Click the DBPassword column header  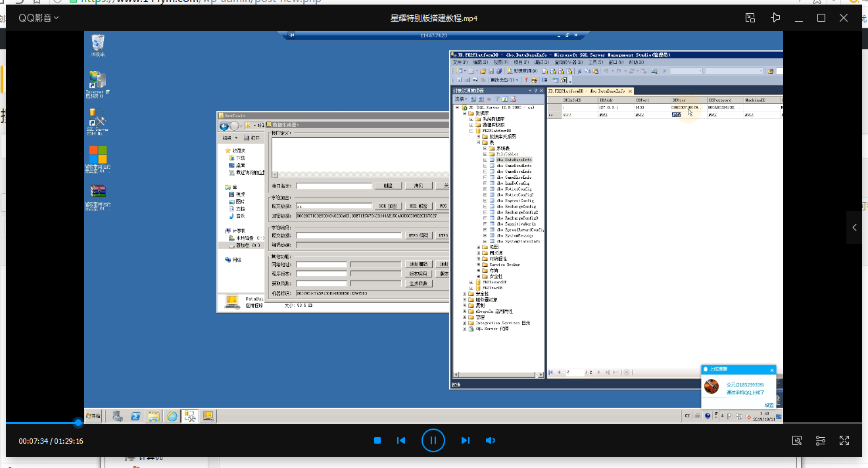[725, 100]
